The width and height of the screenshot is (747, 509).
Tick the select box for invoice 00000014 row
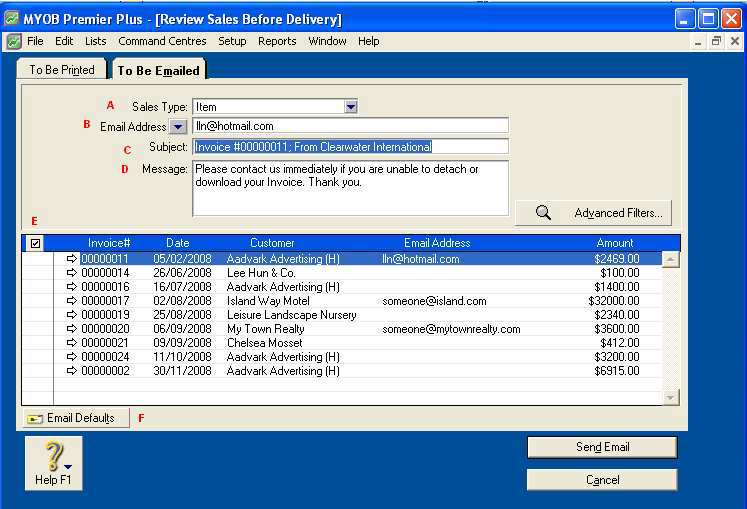38,273
